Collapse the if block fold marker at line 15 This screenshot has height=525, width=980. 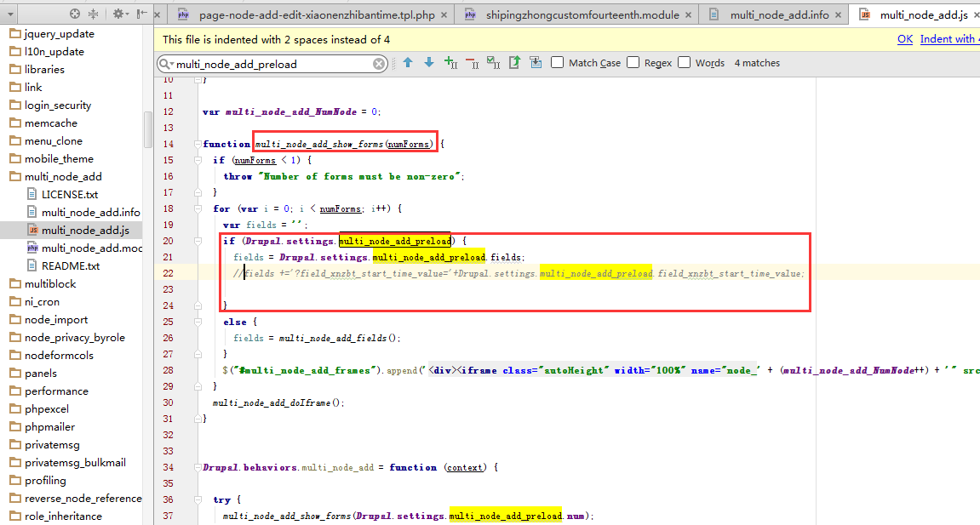click(198, 161)
